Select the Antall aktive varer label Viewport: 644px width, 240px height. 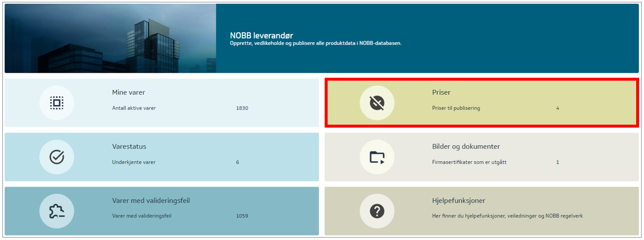[x=134, y=108]
